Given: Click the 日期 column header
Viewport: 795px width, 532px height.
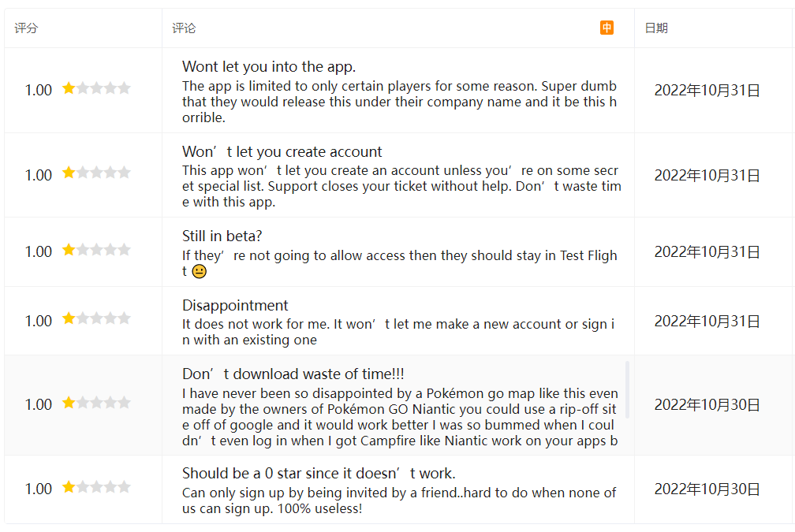Looking at the screenshot, I should [x=656, y=28].
